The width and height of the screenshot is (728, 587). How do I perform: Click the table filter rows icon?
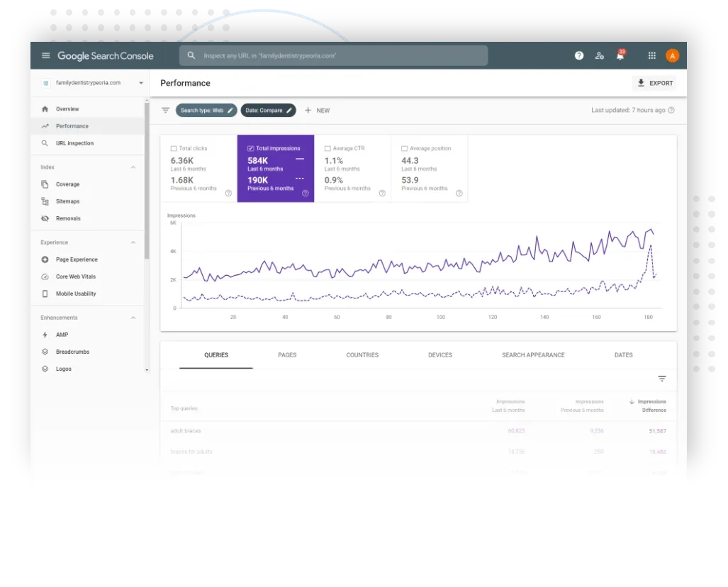coord(662,379)
